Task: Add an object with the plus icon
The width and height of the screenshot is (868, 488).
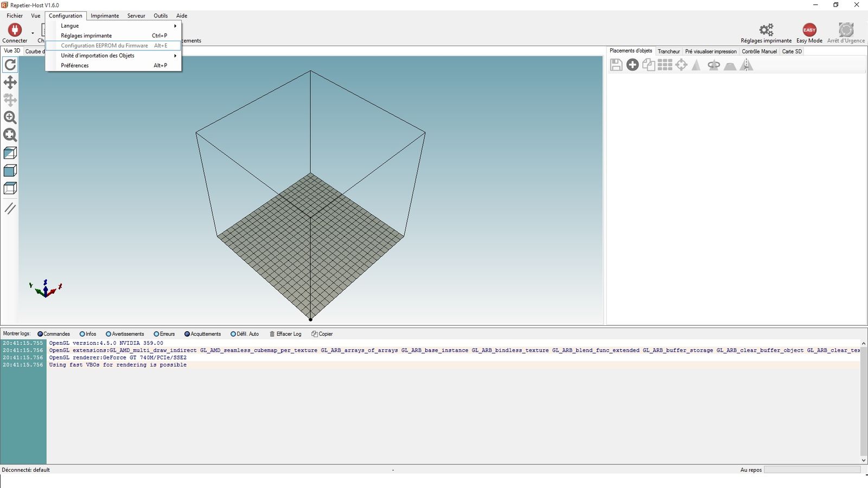Action: click(x=633, y=65)
